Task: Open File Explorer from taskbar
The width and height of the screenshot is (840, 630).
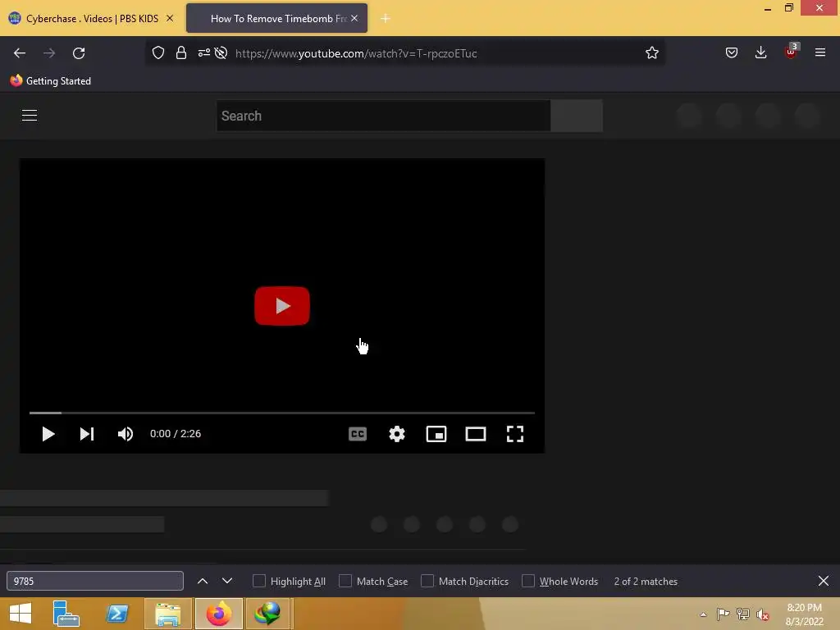Action: (x=167, y=614)
